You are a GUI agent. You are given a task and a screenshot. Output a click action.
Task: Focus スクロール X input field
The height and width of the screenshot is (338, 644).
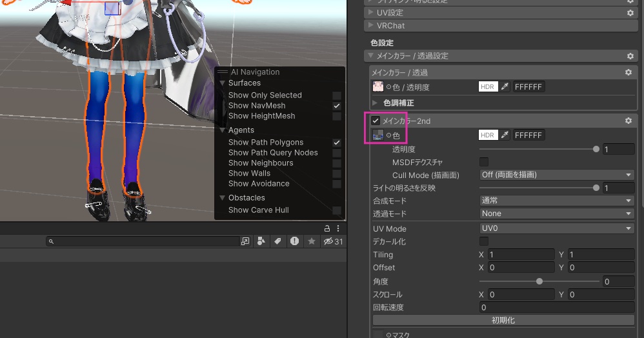click(521, 295)
